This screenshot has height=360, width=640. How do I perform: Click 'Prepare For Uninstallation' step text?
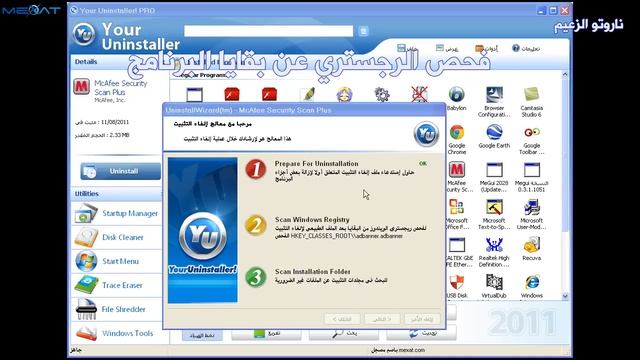point(316,163)
